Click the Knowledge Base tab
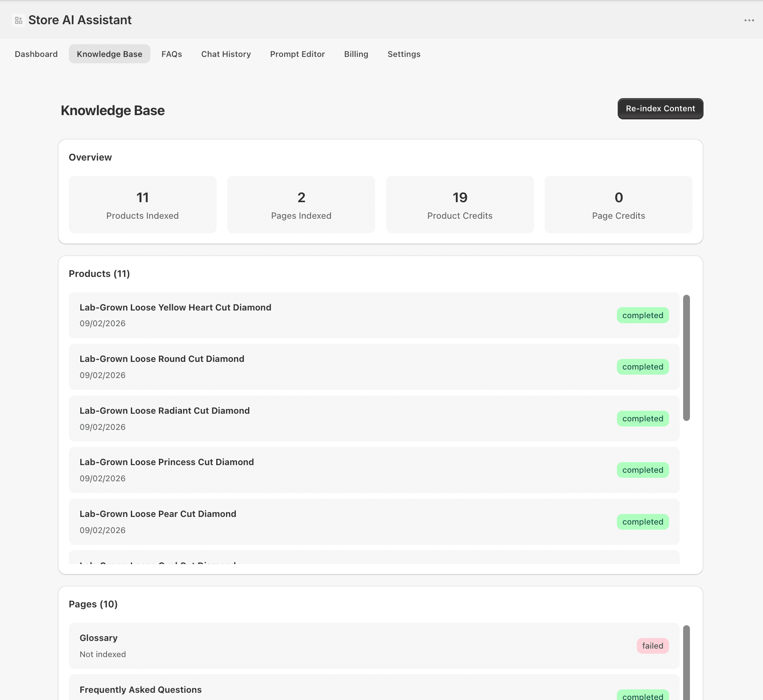This screenshot has width=763, height=700. [x=109, y=54]
